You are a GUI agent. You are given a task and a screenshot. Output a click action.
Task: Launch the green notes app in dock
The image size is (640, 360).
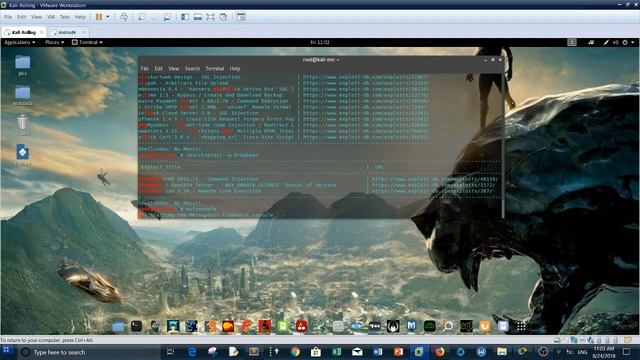click(x=282, y=326)
